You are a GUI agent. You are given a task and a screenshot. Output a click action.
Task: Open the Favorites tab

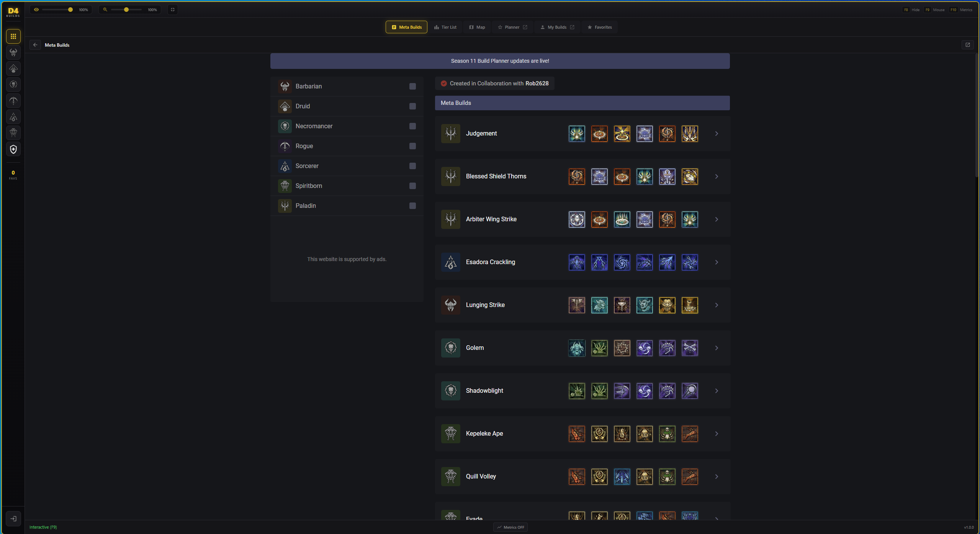pyautogui.click(x=599, y=27)
